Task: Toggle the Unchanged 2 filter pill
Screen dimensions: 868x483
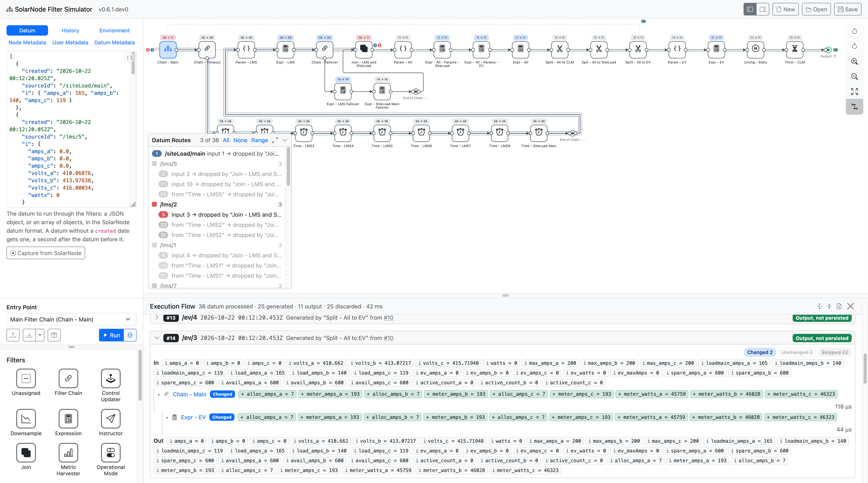Action: 797,352
